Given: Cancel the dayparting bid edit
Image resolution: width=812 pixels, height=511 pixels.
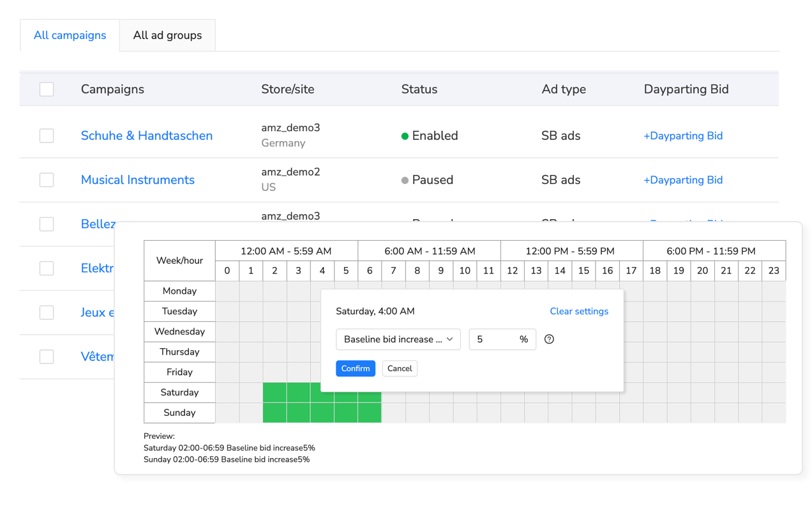Looking at the screenshot, I should pos(400,369).
